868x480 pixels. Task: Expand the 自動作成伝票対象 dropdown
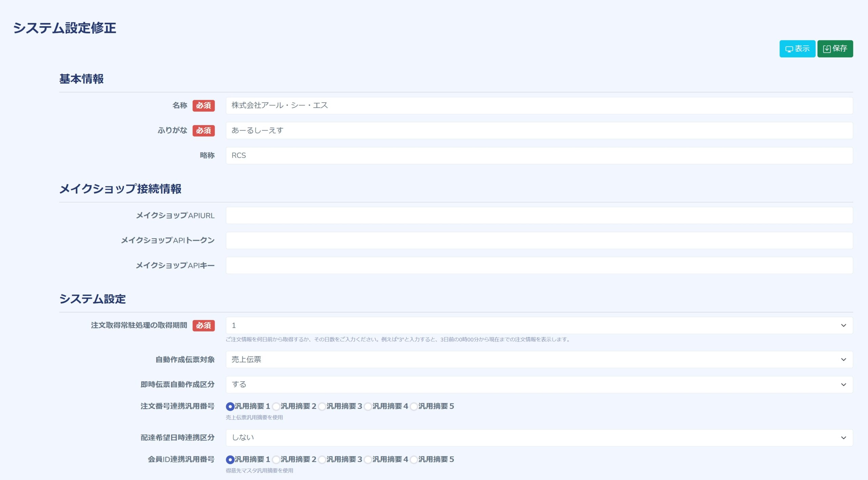[539, 360]
